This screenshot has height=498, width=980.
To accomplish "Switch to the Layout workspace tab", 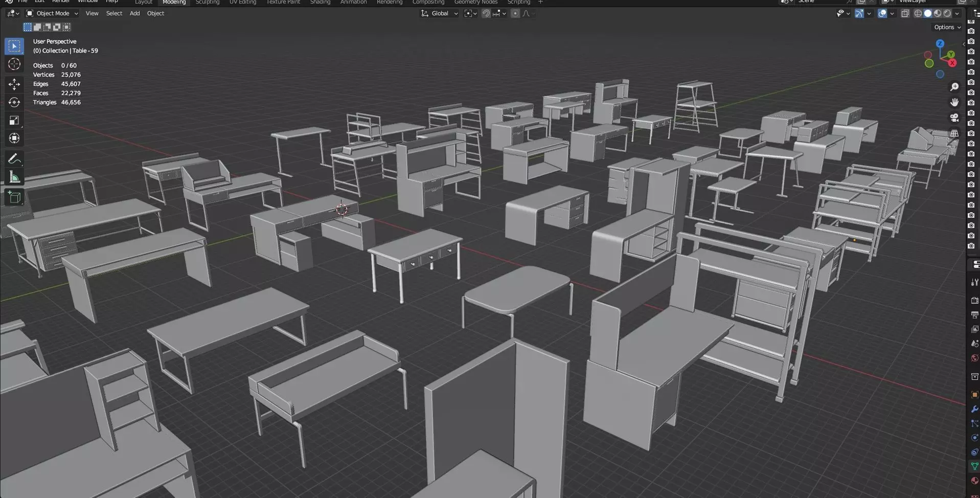I will (x=144, y=2).
